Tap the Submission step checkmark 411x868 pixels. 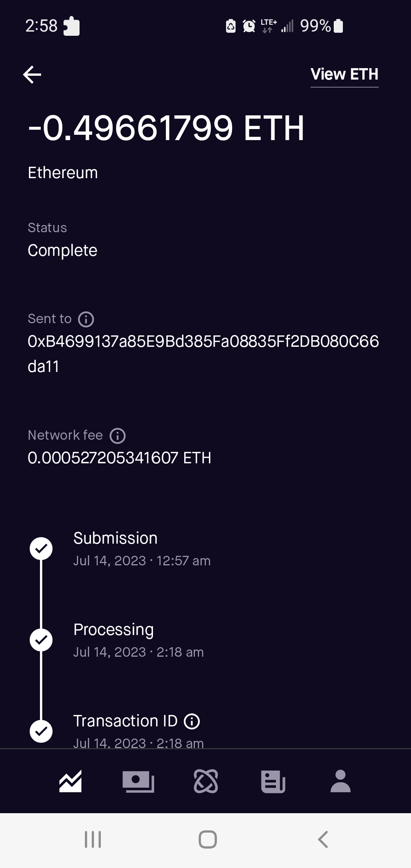[41, 549]
